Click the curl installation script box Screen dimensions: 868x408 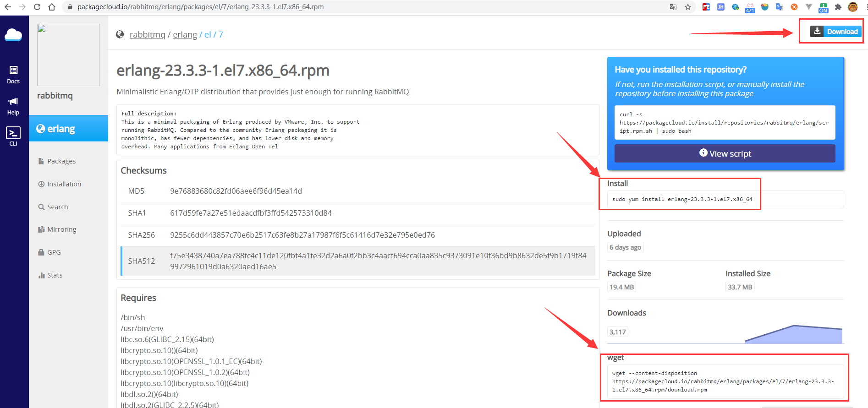pos(725,122)
